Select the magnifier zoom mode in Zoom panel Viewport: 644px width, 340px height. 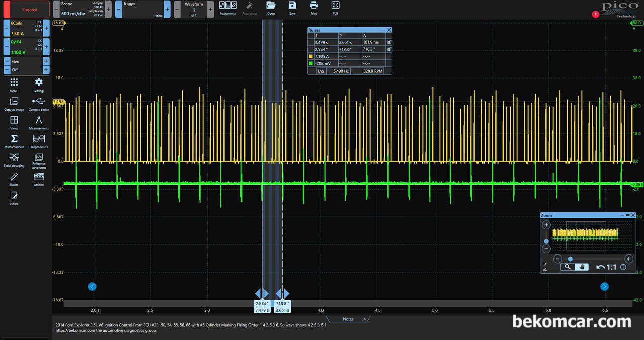[x=568, y=267]
